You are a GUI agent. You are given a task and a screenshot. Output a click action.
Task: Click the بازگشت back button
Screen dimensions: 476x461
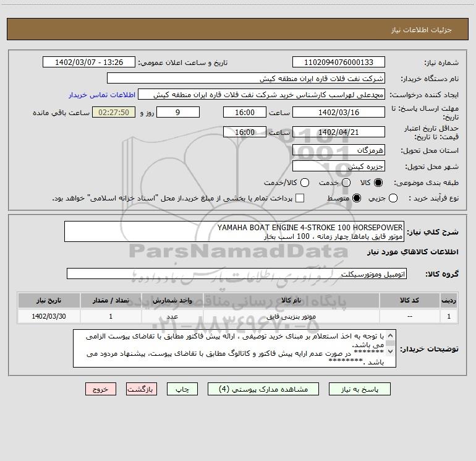click(x=142, y=389)
